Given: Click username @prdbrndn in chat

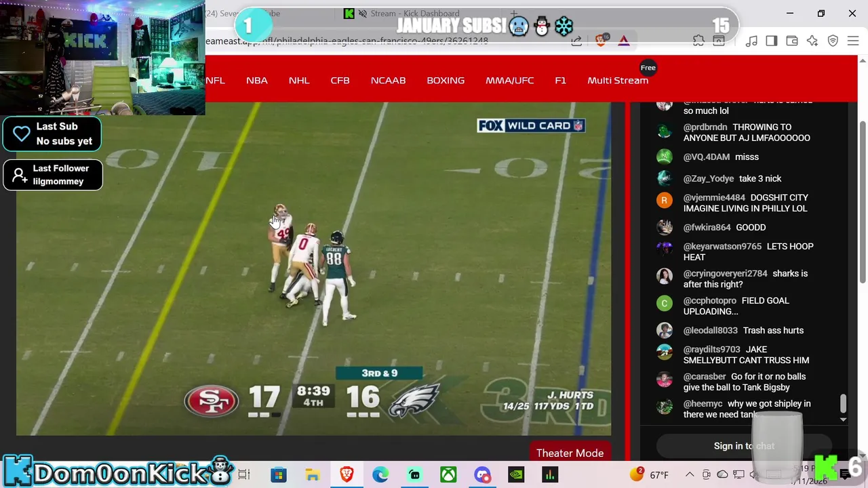Looking at the screenshot, I should [x=705, y=127].
